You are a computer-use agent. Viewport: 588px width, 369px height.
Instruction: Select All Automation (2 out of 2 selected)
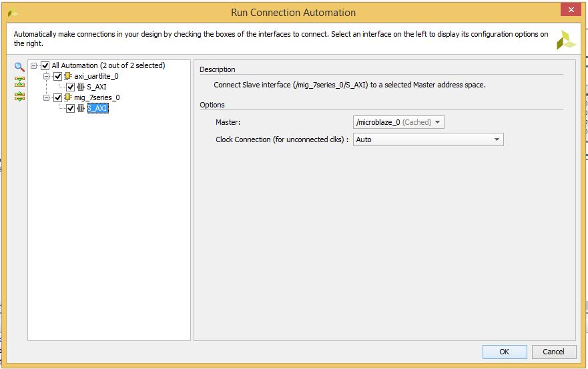(108, 65)
